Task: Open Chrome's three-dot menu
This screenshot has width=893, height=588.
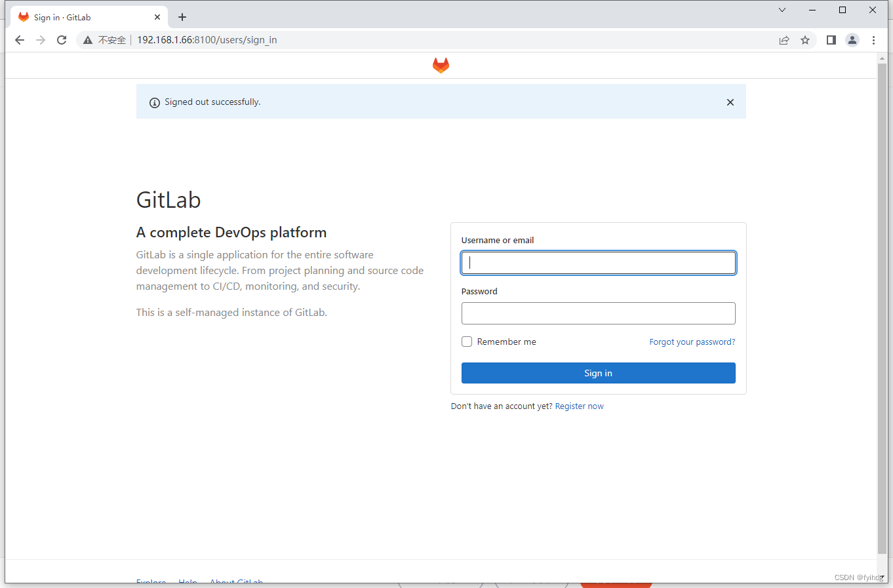Action: 874,40
